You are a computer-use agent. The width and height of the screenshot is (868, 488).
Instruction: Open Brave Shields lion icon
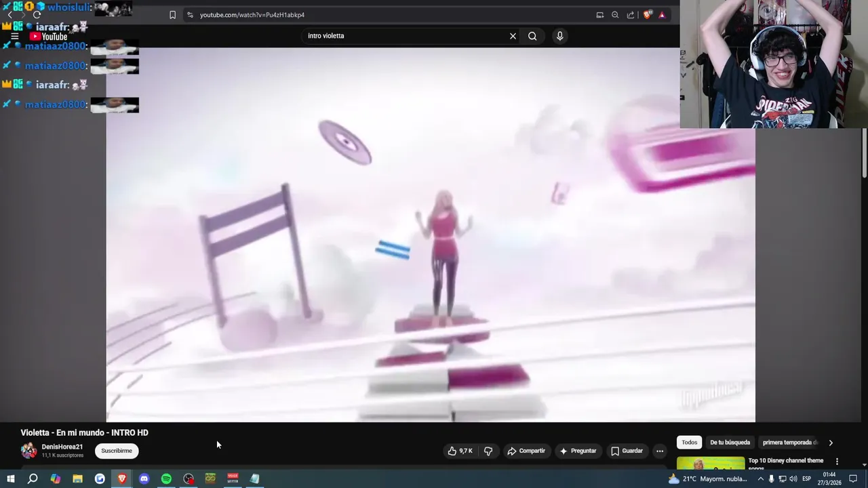(x=648, y=15)
